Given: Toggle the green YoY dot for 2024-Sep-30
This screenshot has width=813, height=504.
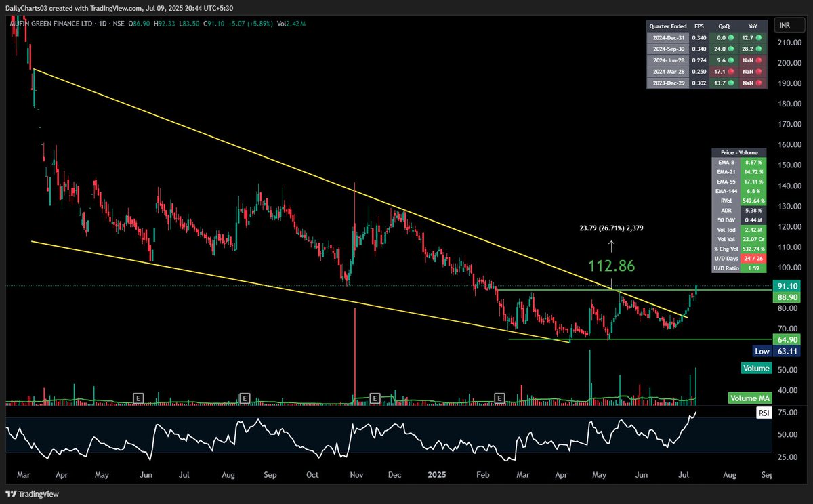Looking at the screenshot, I should tap(758, 48).
